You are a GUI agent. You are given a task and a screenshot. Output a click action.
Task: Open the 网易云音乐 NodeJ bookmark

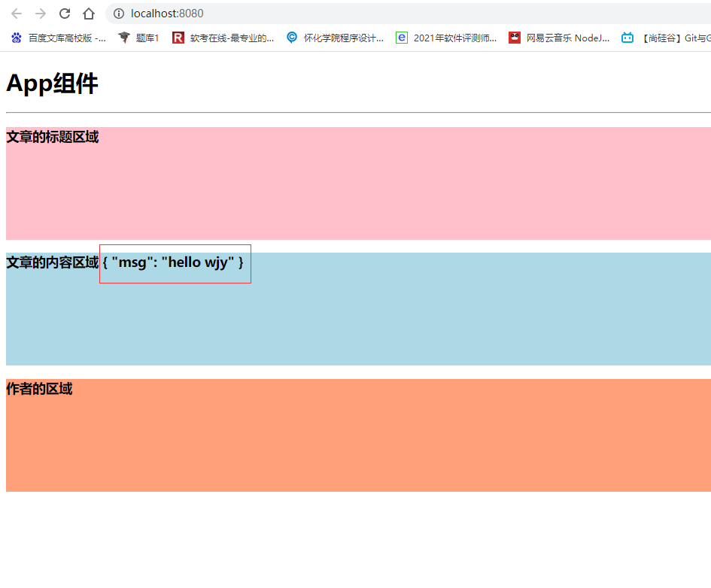559,38
